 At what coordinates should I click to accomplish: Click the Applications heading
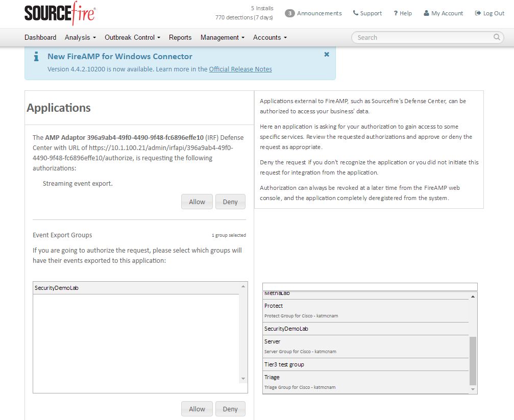(x=59, y=108)
